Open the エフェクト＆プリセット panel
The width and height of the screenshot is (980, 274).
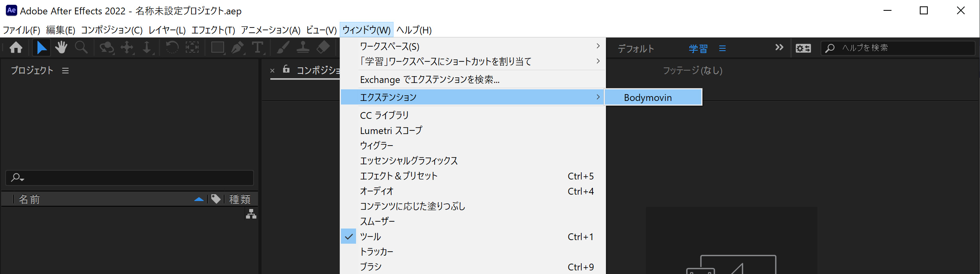pos(473,176)
